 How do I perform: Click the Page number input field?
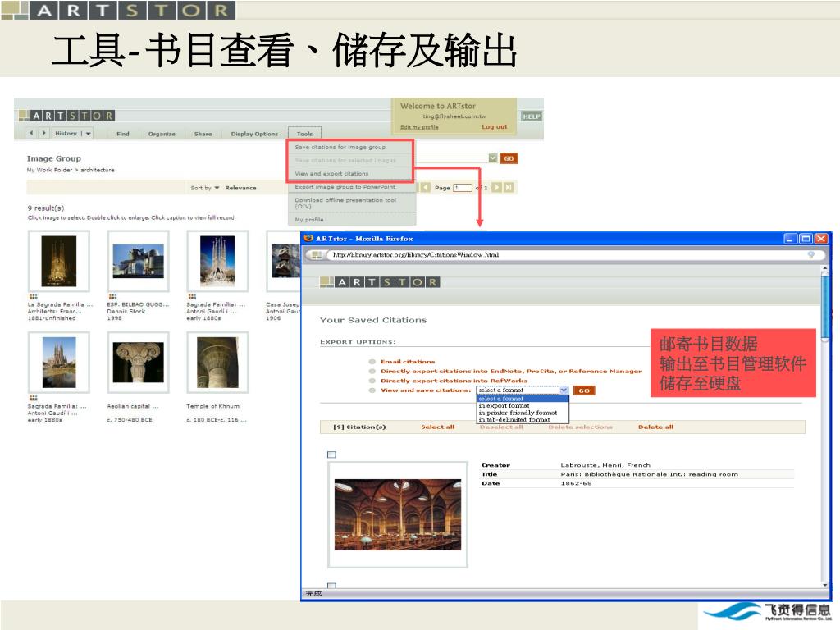pos(463,188)
